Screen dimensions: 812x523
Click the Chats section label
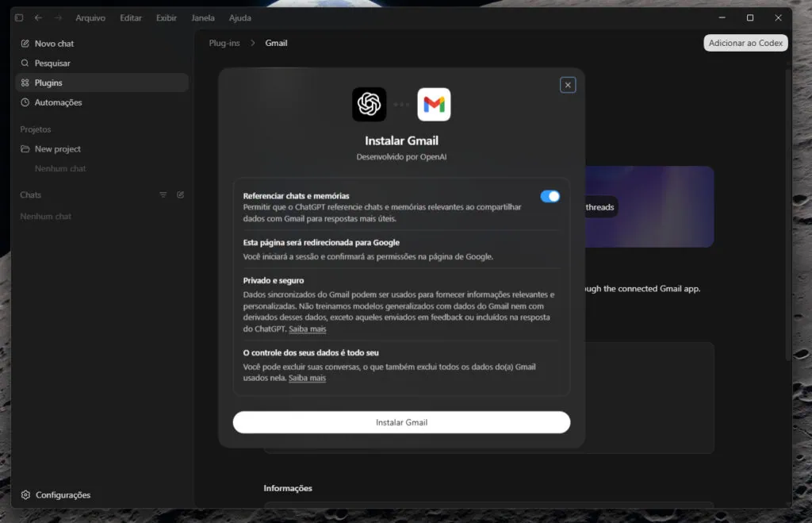[31, 195]
